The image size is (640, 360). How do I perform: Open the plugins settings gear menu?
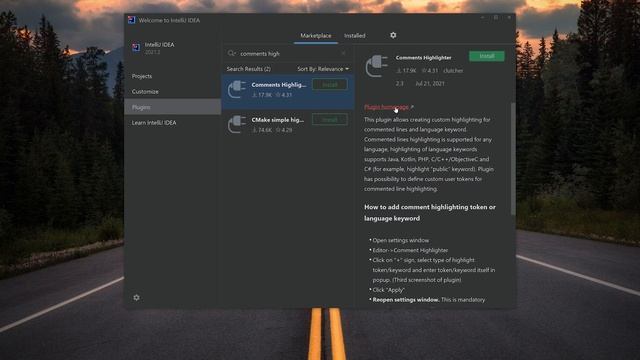click(x=393, y=36)
